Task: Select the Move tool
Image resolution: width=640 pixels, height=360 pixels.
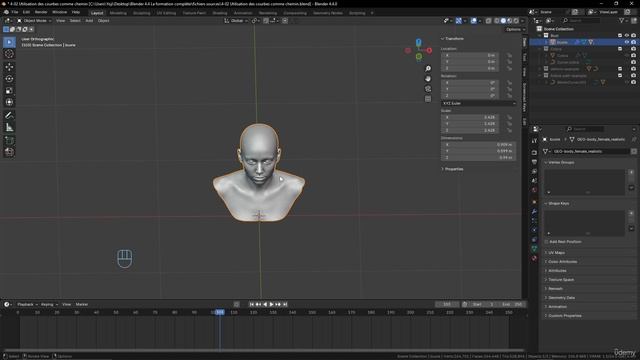Action: [9, 67]
